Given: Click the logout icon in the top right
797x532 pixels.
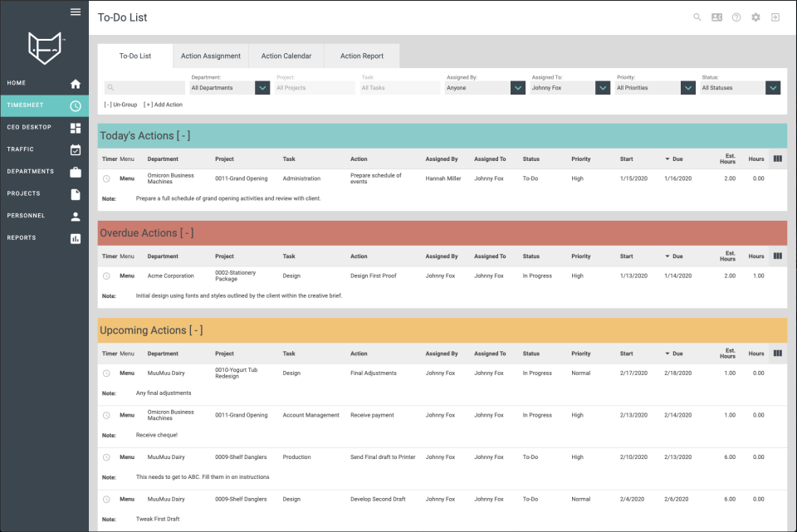Looking at the screenshot, I should tap(775, 17).
